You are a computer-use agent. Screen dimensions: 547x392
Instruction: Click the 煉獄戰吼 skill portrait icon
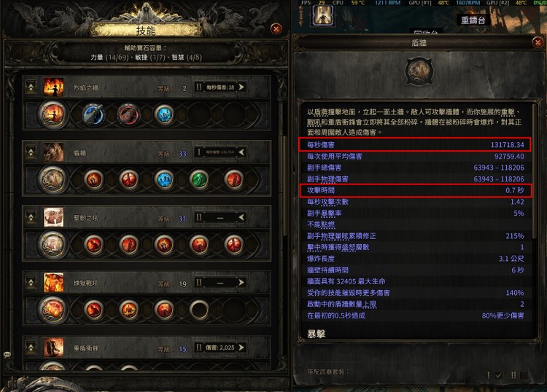pyautogui.click(x=54, y=282)
